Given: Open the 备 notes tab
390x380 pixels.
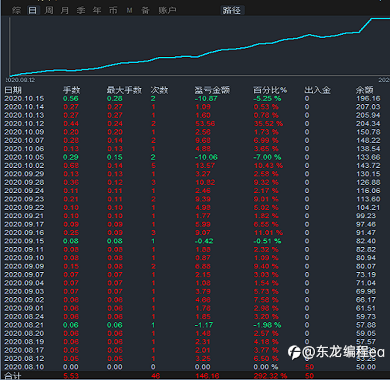Looking at the screenshot, I should coord(145,11).
